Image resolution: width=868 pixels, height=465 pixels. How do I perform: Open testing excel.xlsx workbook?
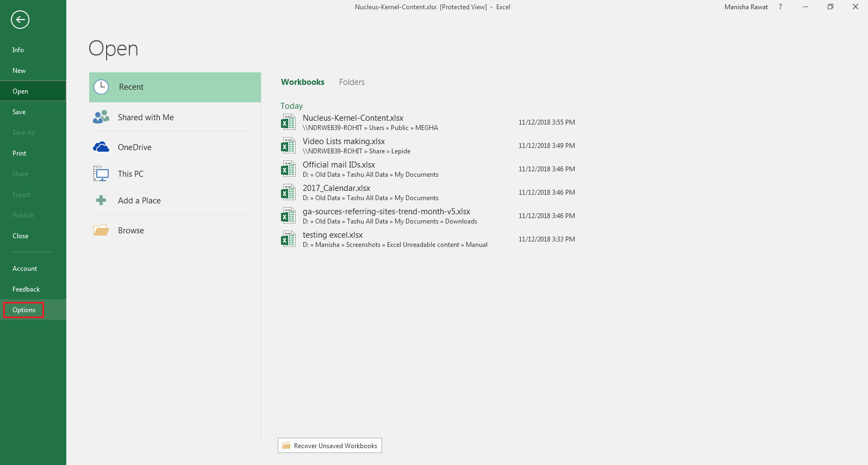pyautogui.click(x=428, y=239)
